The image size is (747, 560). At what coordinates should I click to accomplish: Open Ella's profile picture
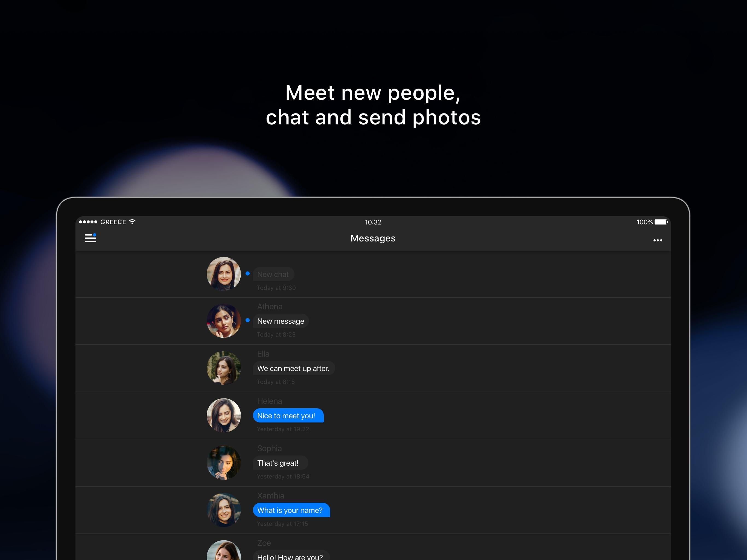(x=224, y=368)
